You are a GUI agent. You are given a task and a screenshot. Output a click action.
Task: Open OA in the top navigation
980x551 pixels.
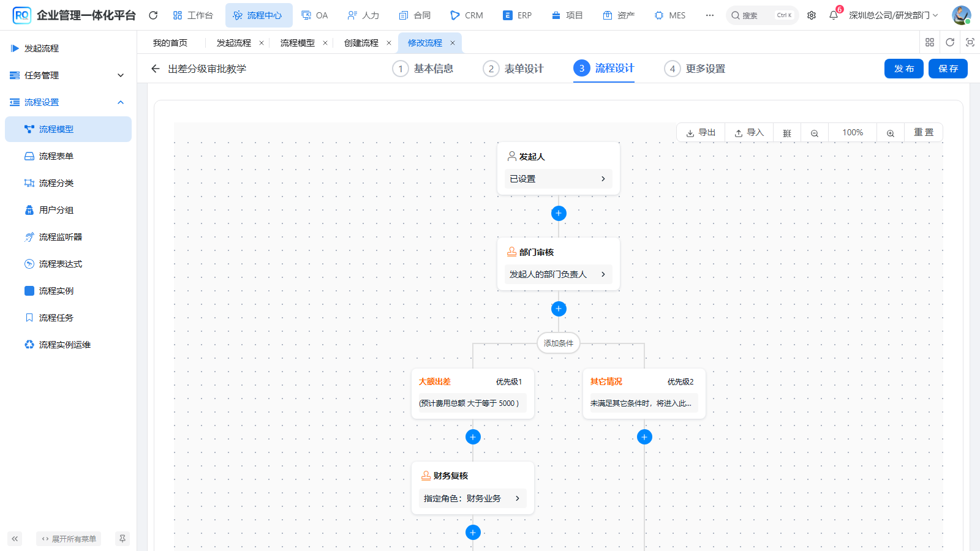pyautogui.click(x=315, y=15)
